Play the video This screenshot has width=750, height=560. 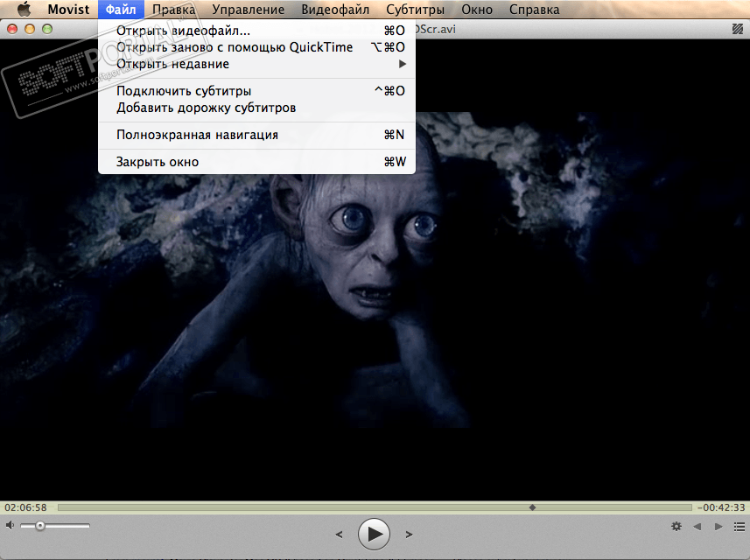click(x=374, y=534)
